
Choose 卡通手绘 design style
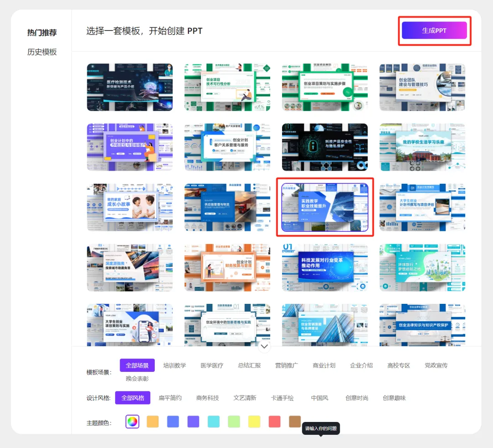pos(283,398)
